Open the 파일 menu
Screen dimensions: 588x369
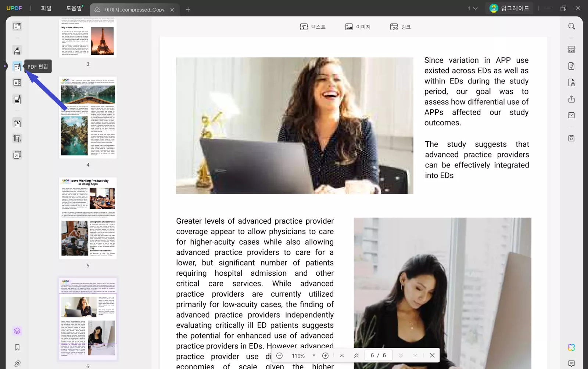click(x=46, y=8)
